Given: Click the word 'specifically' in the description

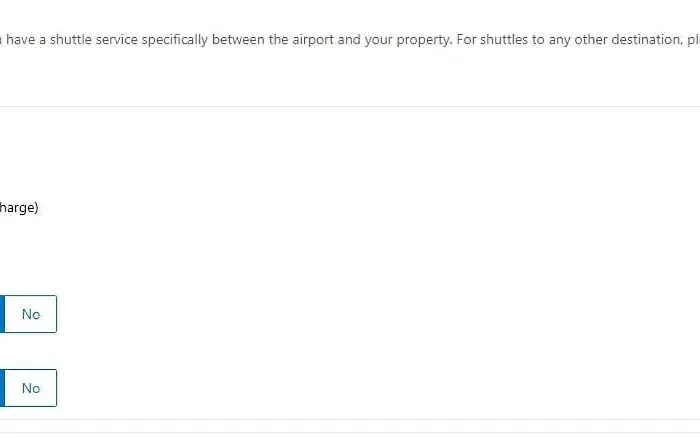Looking at the screenshot, I should coord(175,40).
